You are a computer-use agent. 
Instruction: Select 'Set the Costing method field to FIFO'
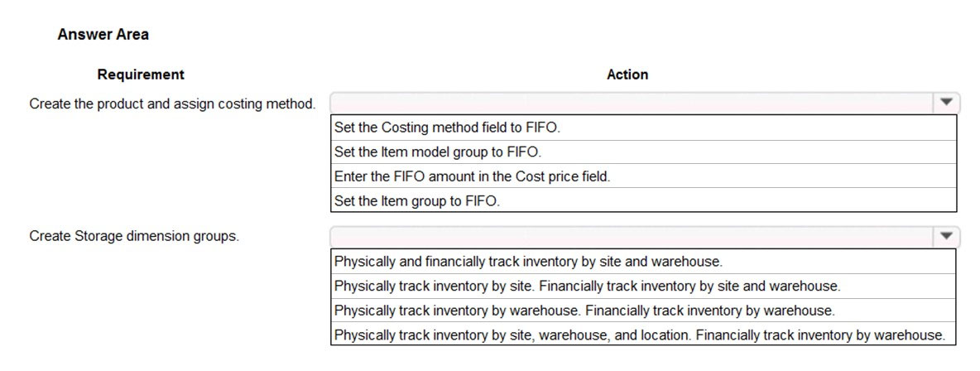644,128
